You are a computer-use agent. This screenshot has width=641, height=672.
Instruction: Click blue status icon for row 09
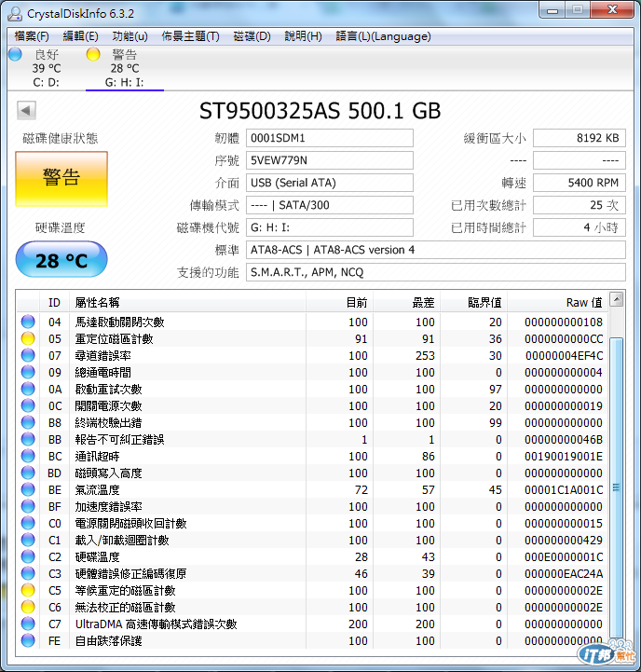point(28,372)
